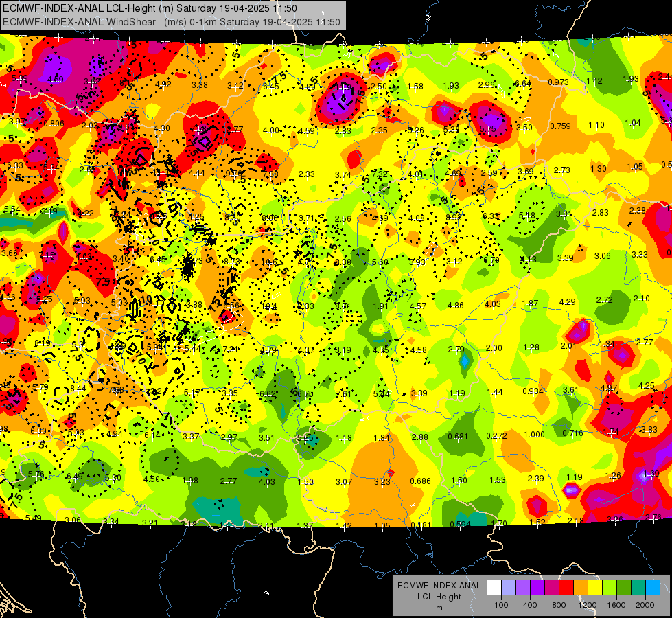Click the medium purple legend swatch before 400
This screenshot has height=618, width=672.
523,588
